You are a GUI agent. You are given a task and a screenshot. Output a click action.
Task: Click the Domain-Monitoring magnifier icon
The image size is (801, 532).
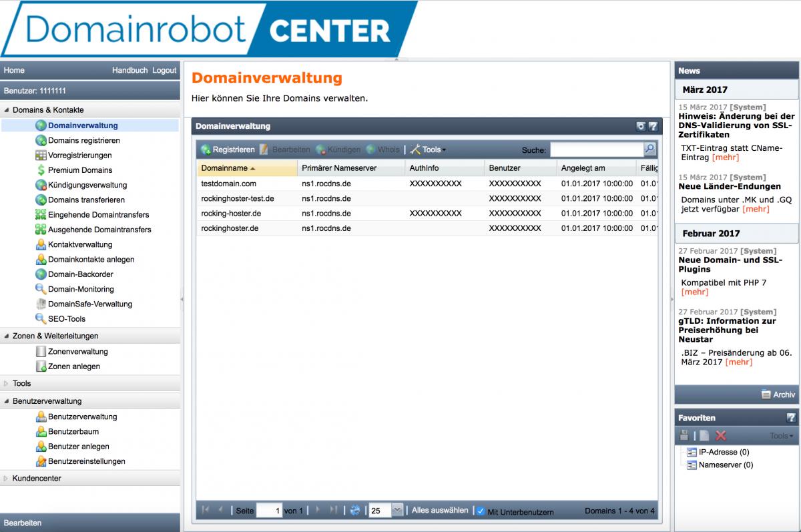pos(41,289)
